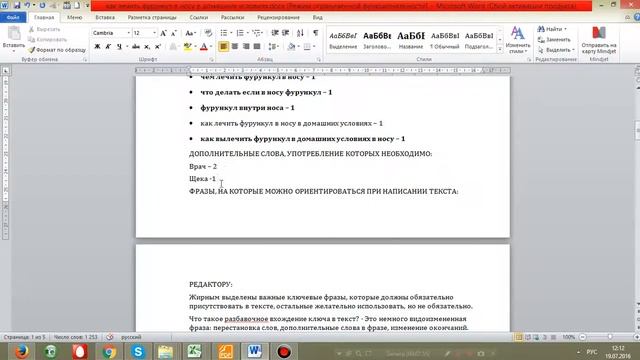Open Google Chrome from the taskbar

(109, 351)
